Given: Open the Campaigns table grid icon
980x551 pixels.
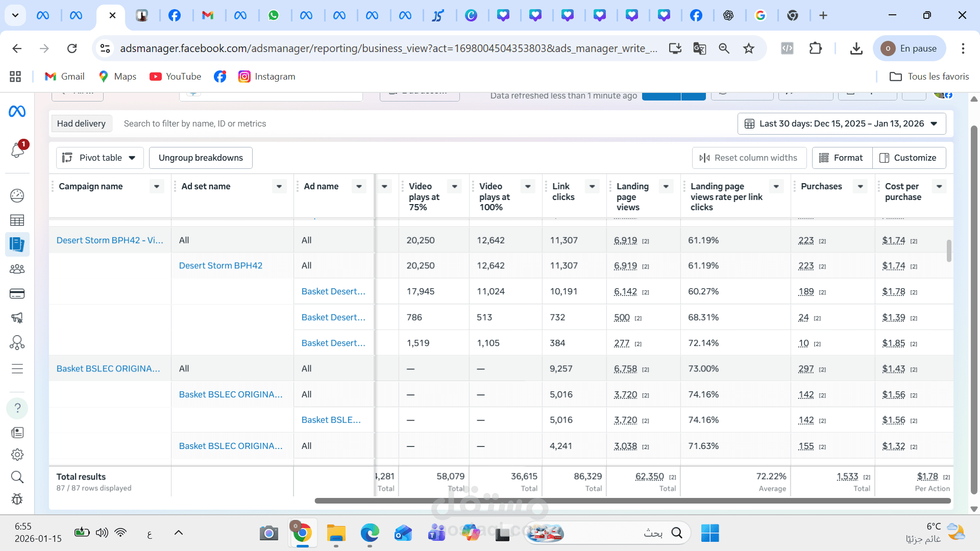Looking at the screenshot, I should tap(17, 220).
